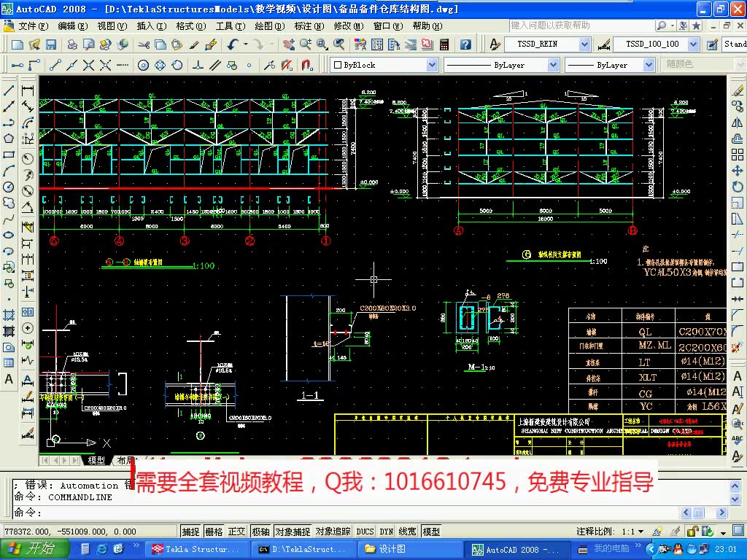This screenshot has width=747, height=560.
Task: Toggle 正交 ortho mode in status bar
Action: click(236, 531)
